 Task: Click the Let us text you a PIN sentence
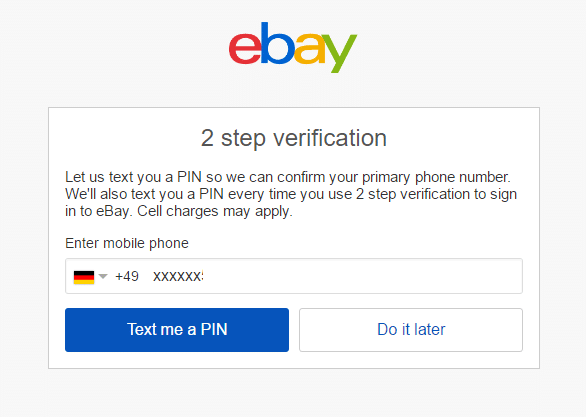point(288,177)
